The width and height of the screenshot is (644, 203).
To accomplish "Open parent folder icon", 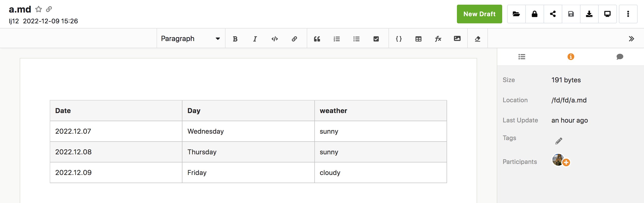I will click(x=516, y=14).
